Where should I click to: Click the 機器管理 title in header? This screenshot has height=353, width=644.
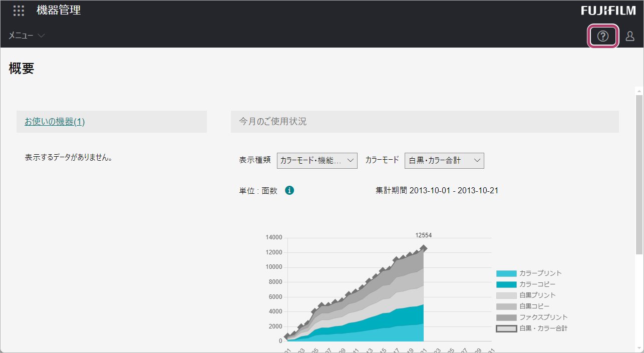pyautogui.click(x=59, y=11)
